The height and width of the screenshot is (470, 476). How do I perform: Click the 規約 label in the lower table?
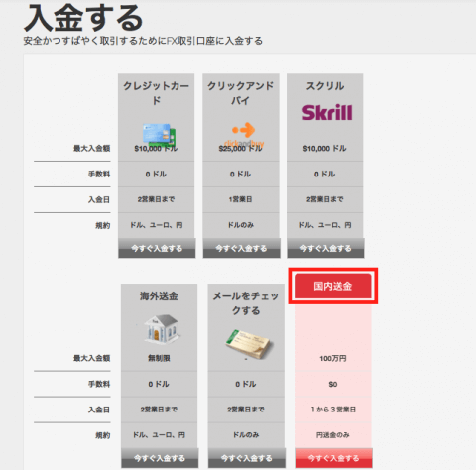103,435
